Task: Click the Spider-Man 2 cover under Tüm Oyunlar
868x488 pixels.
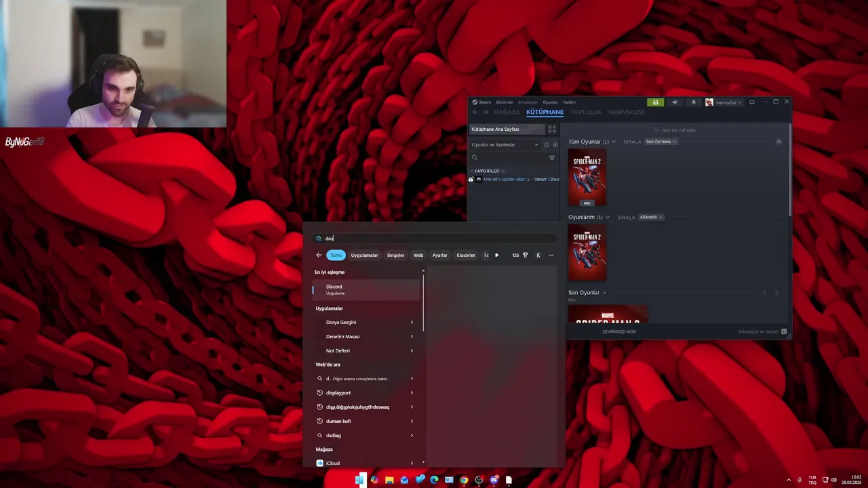Action: click(587, 178)
